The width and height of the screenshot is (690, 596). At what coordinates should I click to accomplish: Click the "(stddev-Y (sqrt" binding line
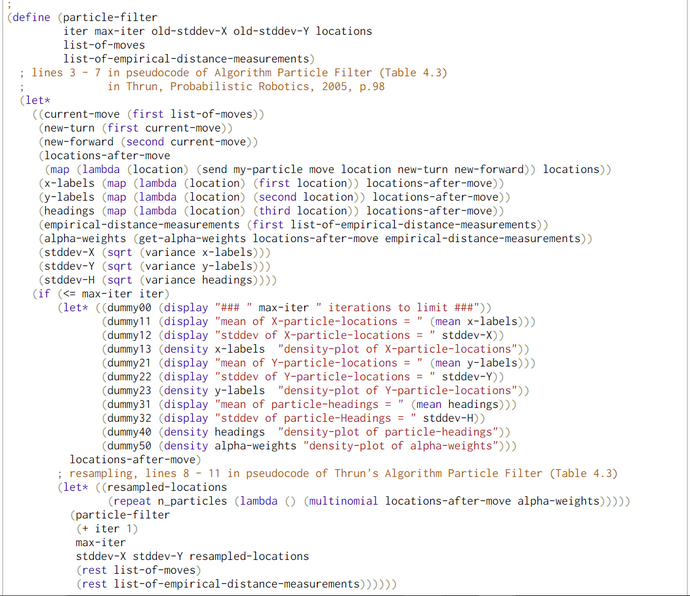(x=154, y=266)
